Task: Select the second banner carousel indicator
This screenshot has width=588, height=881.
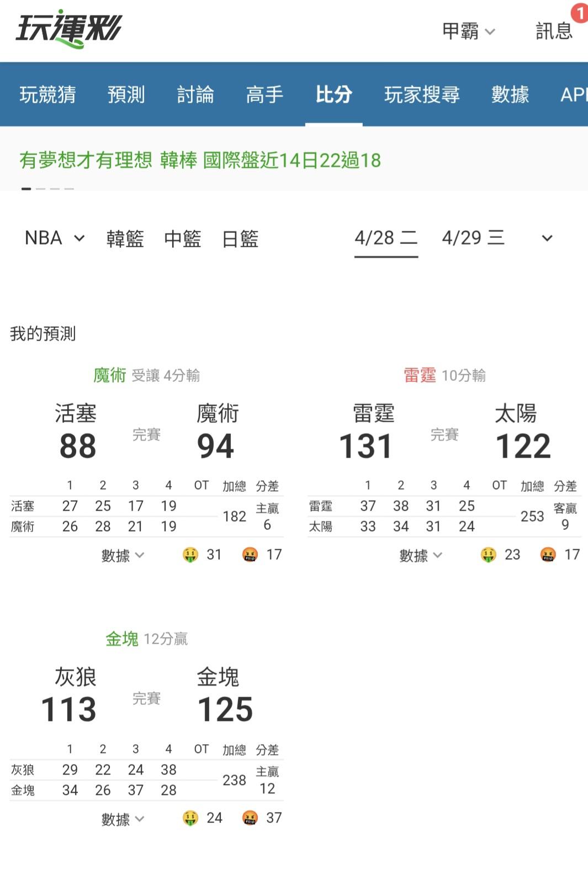Action: pyautogui.click(x=40, y=189)
